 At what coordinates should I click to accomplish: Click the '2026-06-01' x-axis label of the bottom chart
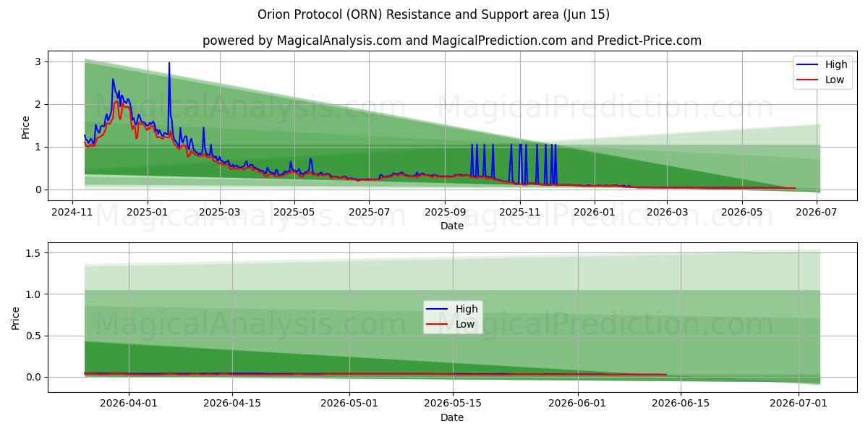(579, 404)
